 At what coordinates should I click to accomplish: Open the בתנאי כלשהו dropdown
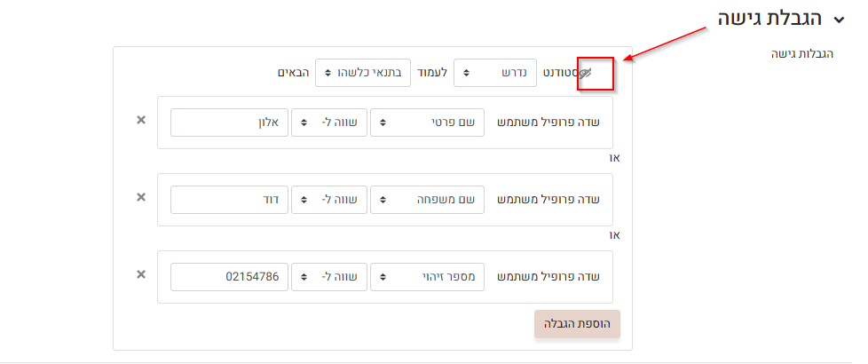tap(362, 73)
